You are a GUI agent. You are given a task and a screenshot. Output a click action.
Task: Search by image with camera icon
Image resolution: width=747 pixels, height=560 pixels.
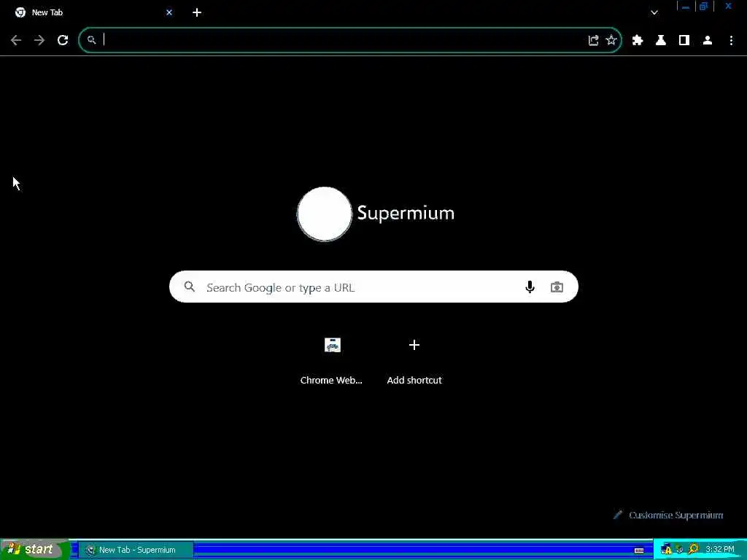tap(557, 287)
